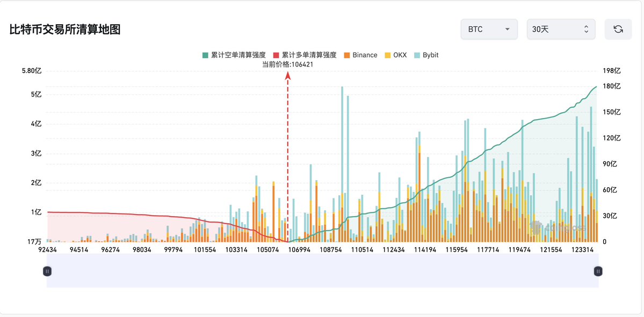Open the BTC coin dropdown
This screenshot has height=317, width=644.
pyautogui.click(x=489, y=30)
